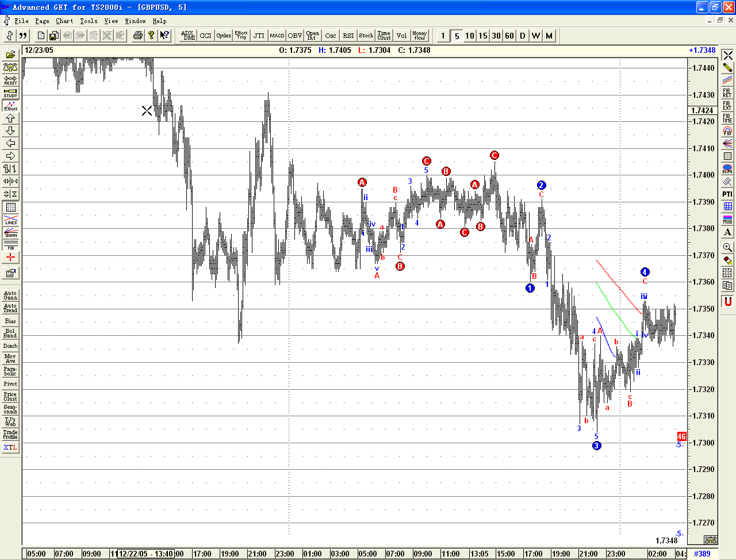736x560 pixels.
Task: Add the Money Flow indicator
Action: 420,36
